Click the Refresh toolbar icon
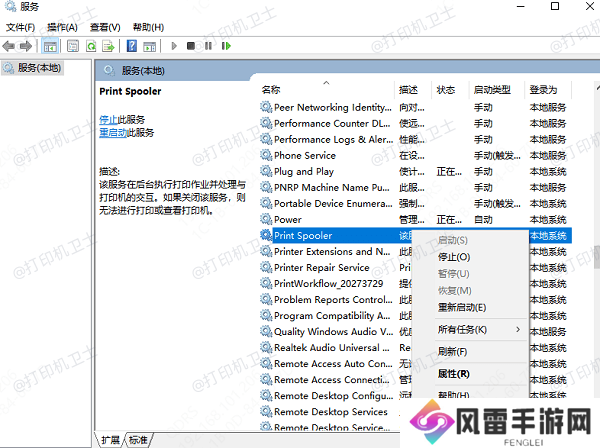 (x=91, y=46)
